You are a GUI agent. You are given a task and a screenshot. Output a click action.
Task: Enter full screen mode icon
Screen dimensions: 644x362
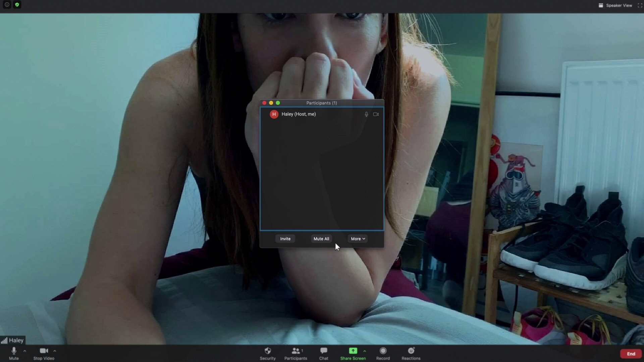(640, 5)
